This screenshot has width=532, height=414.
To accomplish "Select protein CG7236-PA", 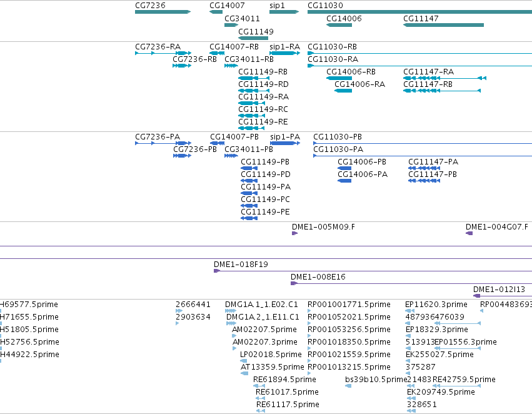I will click(158, 137).
